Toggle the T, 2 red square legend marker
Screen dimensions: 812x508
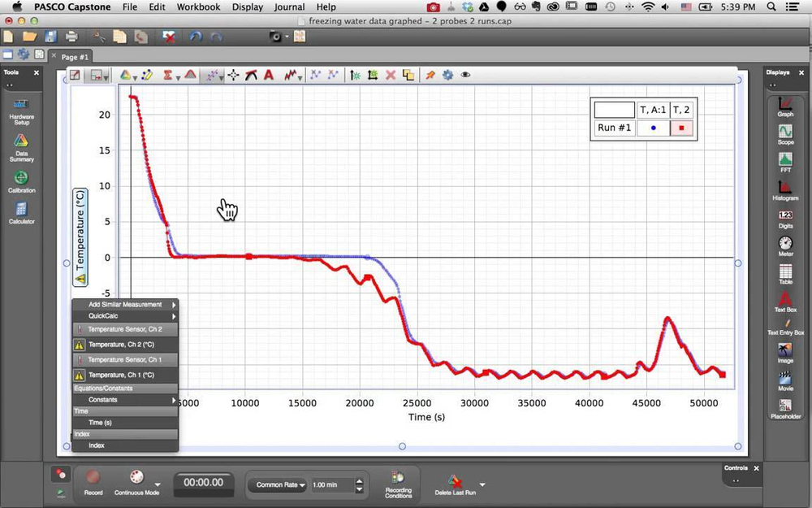[682, 128]
